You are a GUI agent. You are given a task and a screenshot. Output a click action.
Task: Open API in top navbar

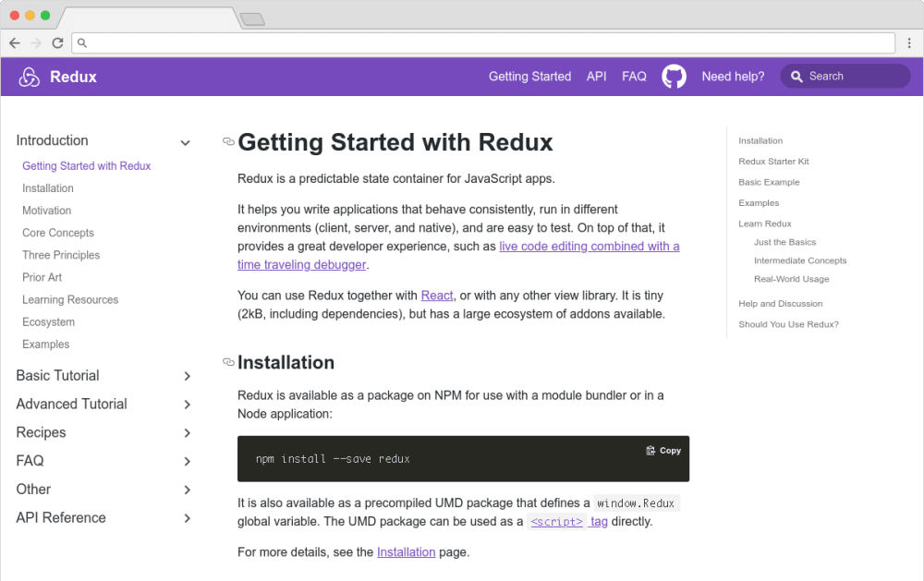coord(596,77)
